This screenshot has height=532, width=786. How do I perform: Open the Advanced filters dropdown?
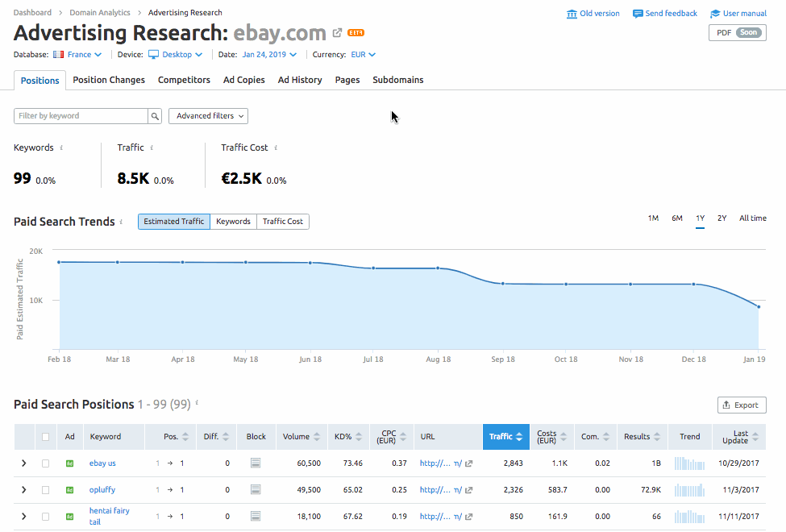click(209, 116)
